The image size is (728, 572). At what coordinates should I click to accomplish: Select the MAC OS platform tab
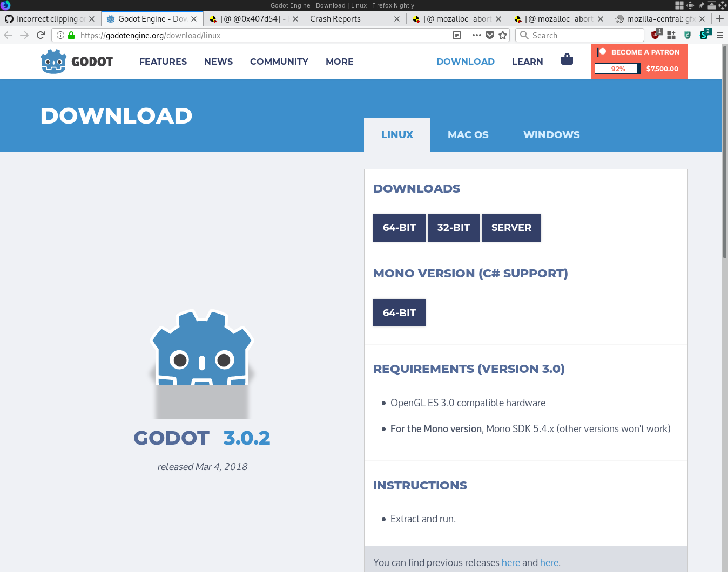[x=468, y=135]
